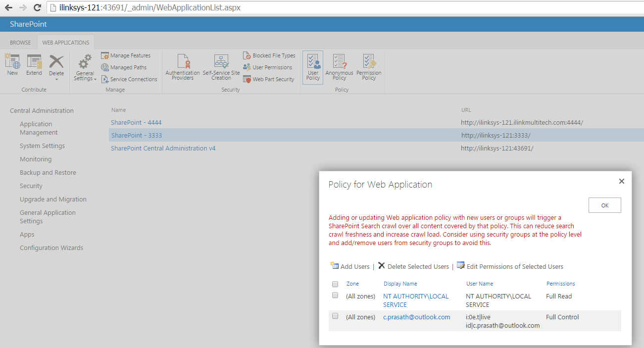The height and width of the screenshot is (348, 644).
Task: Click the Full Read permission cell
Action: point(559,296)
